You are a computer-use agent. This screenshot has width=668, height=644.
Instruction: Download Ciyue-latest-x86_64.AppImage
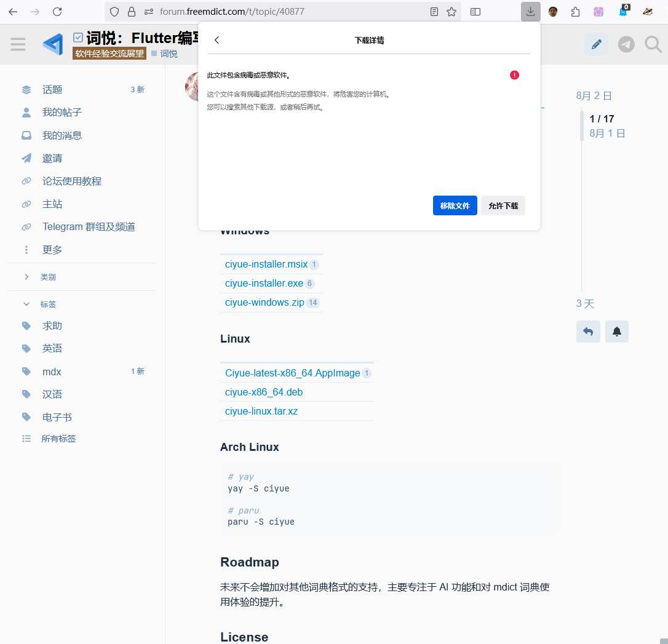click(x=292, y=373)
